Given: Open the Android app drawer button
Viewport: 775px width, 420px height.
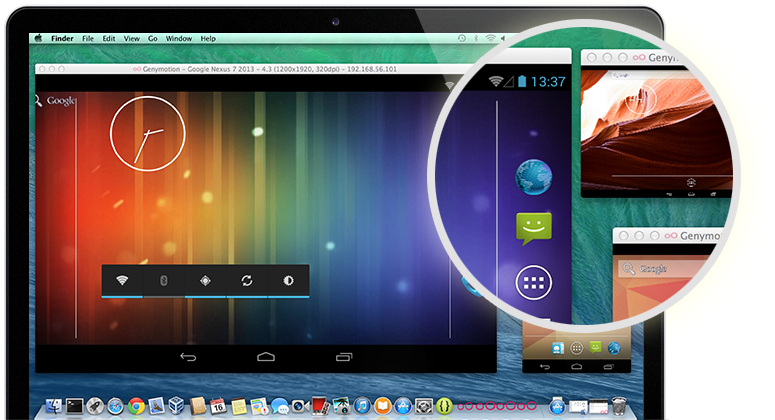Looking at the screenshot, I should click(534, 284).
